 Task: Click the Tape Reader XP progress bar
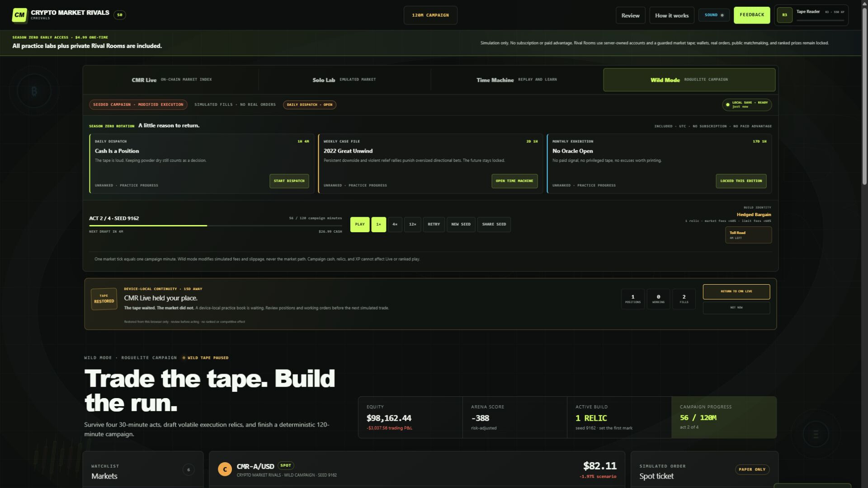tap(820, 20)
